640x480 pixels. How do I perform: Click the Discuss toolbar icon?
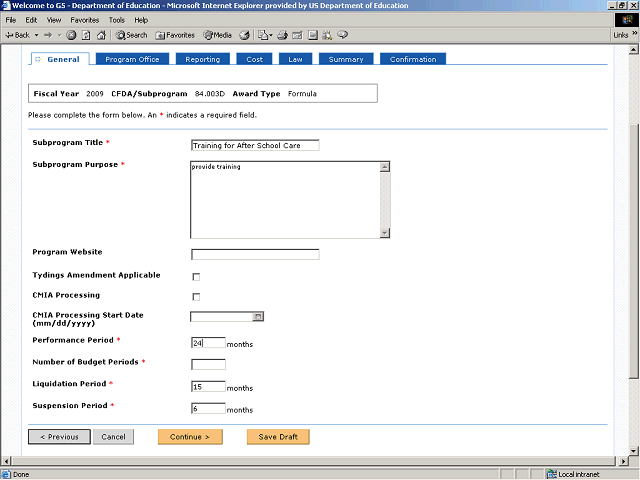(313, 35)
